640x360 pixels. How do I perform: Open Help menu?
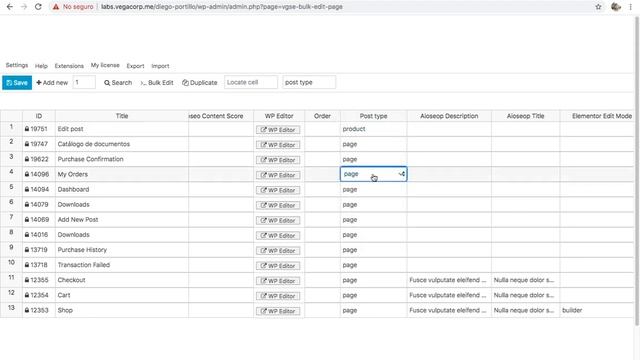point(41,66)
